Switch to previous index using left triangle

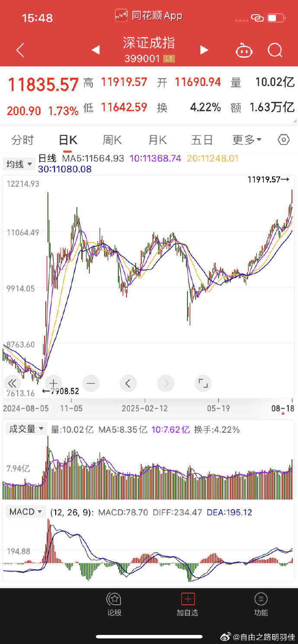click(95, 50)
